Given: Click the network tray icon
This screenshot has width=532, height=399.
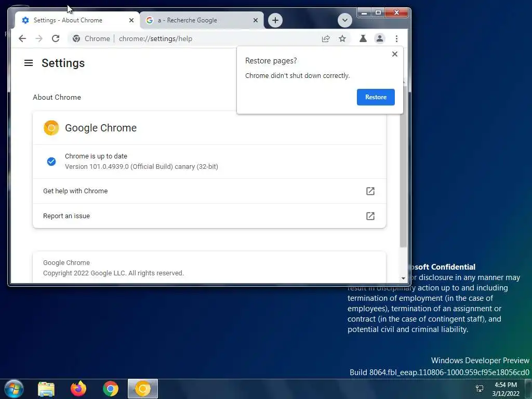Looking at the screenshot, I should tap(480, 389).
